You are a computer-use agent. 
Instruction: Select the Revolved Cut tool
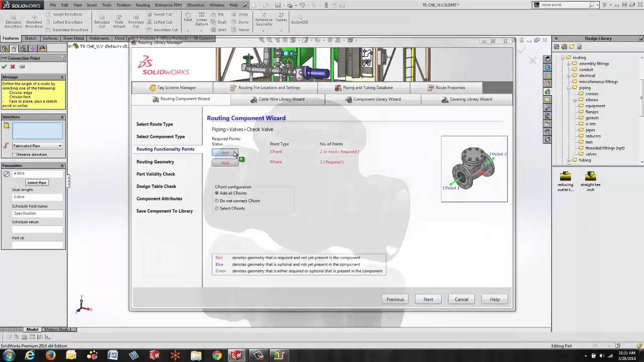(x=136, y=21)
